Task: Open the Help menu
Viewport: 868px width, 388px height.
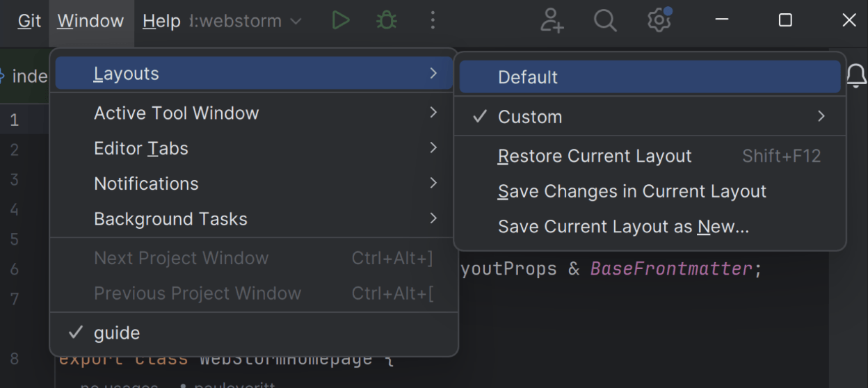Action: pos(161,21)
